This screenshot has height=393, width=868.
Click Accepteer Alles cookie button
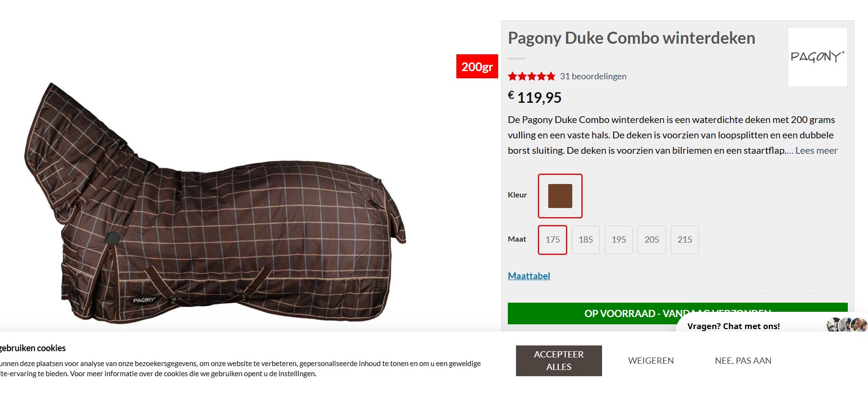point(559,361)
